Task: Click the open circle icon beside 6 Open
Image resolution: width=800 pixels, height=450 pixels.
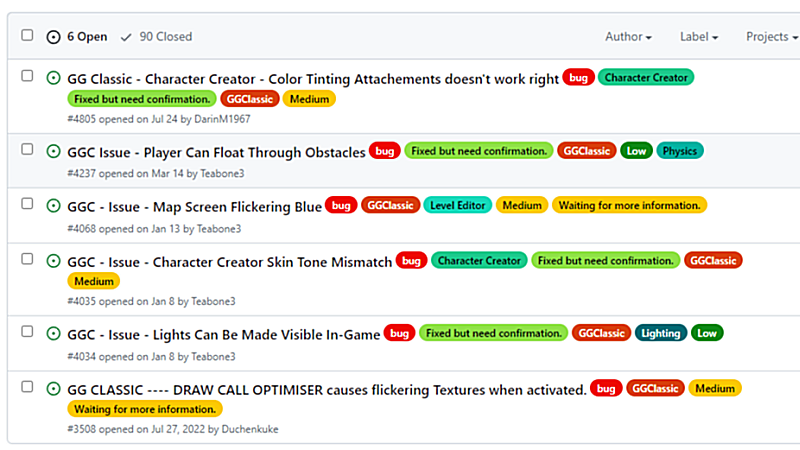Action: 54,37
